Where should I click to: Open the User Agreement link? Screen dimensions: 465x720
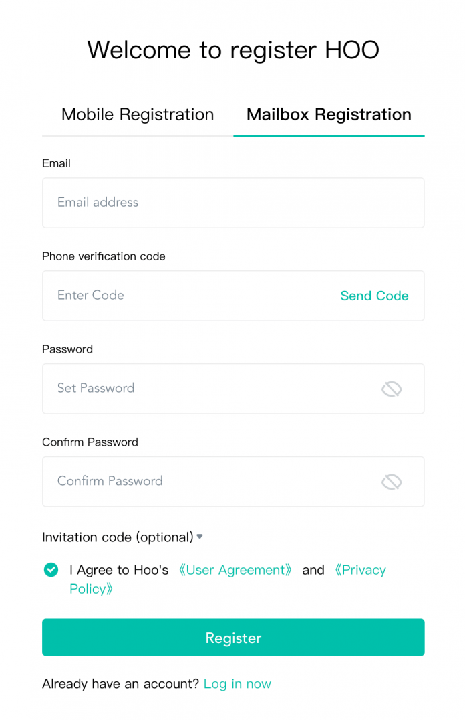[x=235, y=570]
